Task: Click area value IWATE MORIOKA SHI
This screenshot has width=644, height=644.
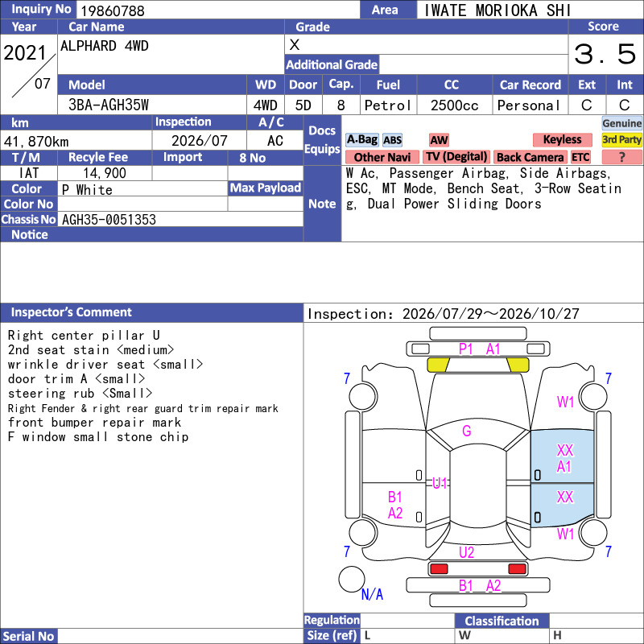Action: (x=497, y=10)
